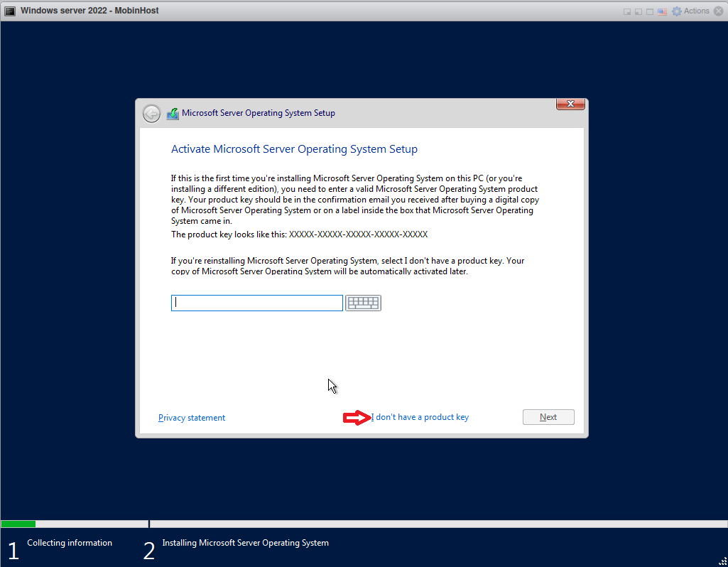Click Installing Microsoft Server Operating System step
728x567 pixels.
click(245, 542)
